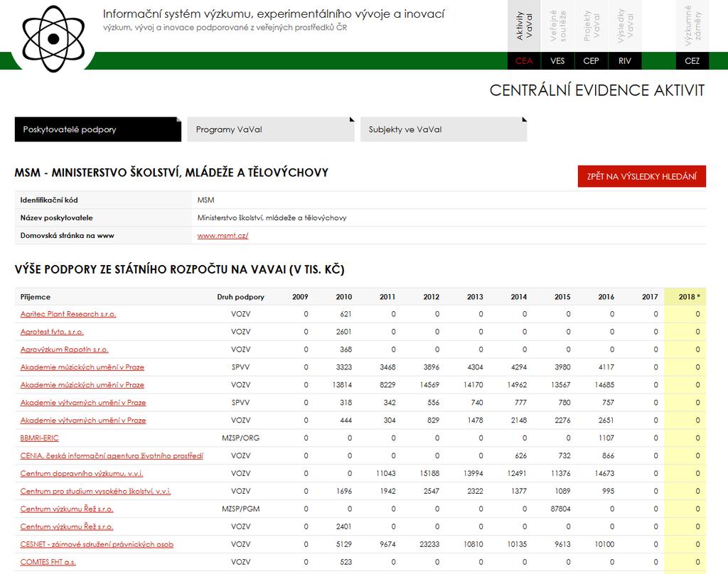728x574 pixels.
Task: Open Centrum výzkumu Řež VOZV row link
Action: (67, 526)
